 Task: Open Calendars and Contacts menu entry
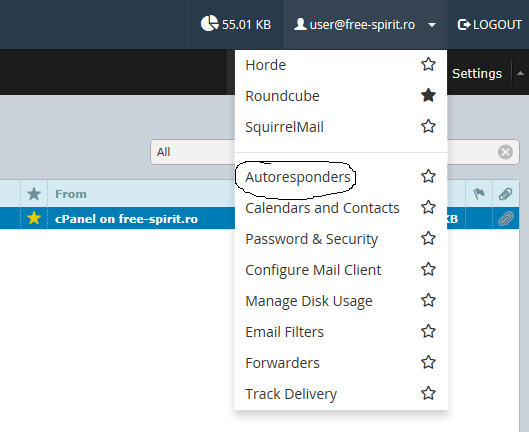(x=322, y=208)
